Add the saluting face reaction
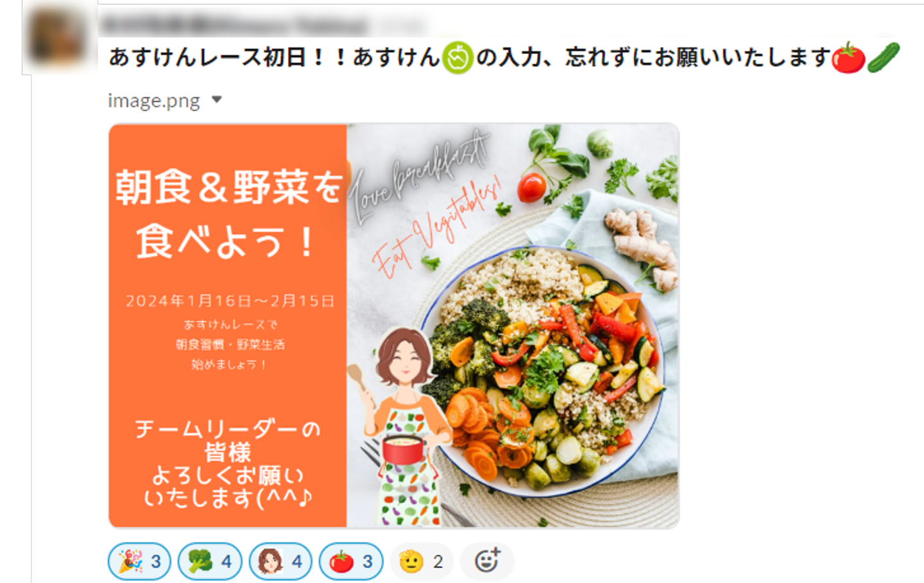Screen dimensions: 924x583 tap(422, 562)
